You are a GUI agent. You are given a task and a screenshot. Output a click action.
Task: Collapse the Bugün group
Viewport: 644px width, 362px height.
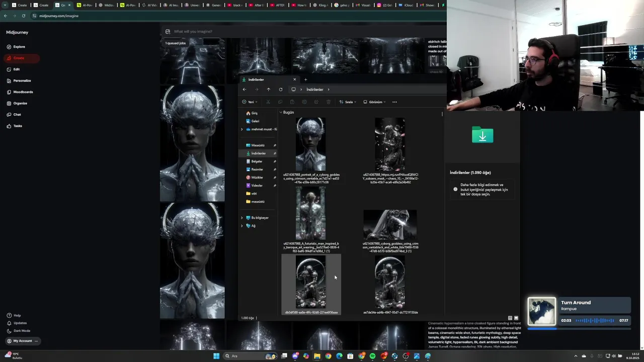[x=281, y=113]
